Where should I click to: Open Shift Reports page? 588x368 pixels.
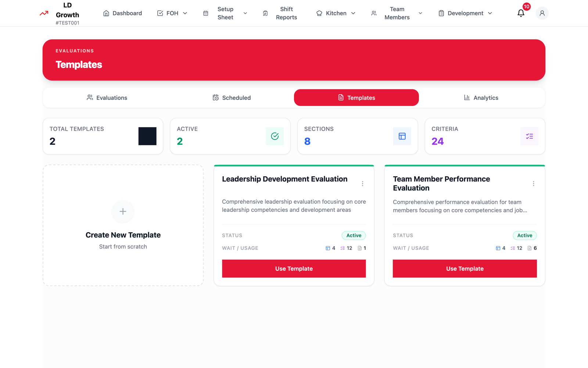280,13
